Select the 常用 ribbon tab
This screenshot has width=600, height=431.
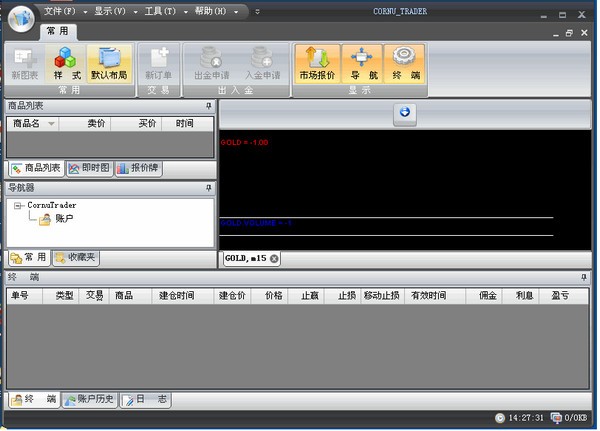[x=58, y=31]
